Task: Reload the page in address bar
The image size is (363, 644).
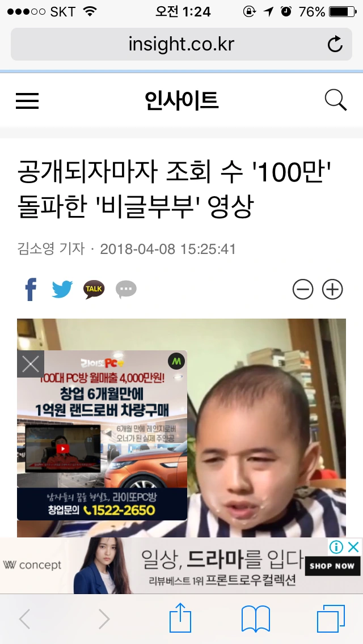Action: (335, 44)
